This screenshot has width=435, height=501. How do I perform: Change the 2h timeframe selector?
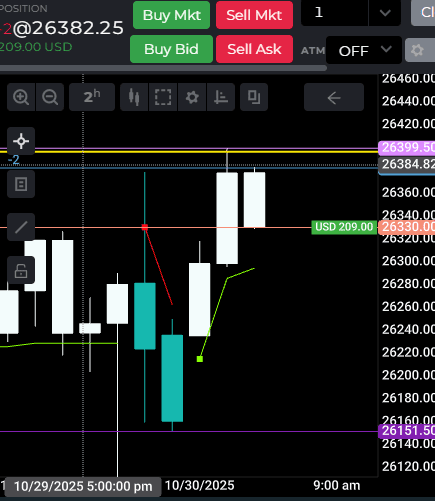click(x=92, y=97)
